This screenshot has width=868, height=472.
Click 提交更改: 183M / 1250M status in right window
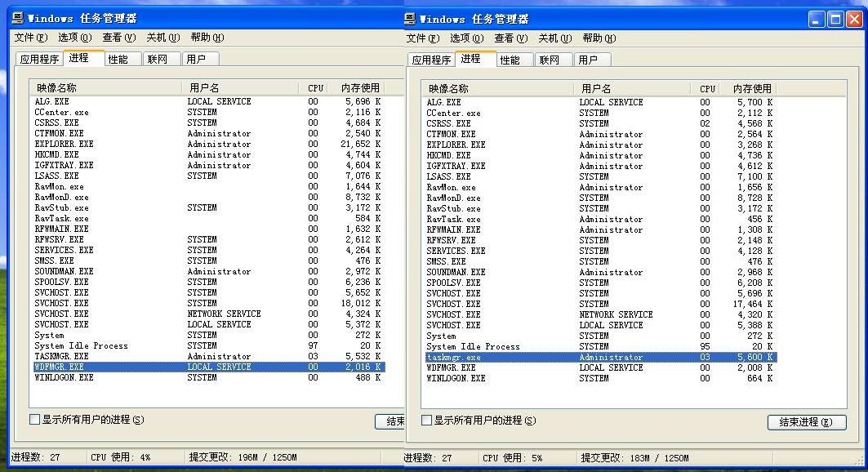click(x=634, y=458)
